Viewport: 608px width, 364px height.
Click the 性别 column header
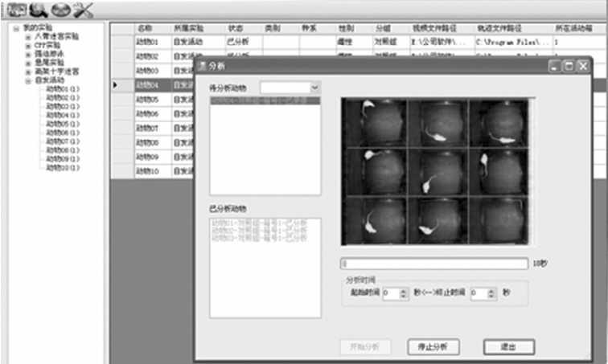coord(355,29)
